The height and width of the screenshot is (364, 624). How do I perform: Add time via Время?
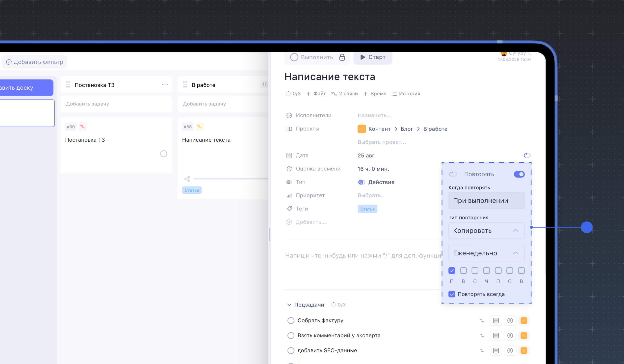(x=375, y=94)
